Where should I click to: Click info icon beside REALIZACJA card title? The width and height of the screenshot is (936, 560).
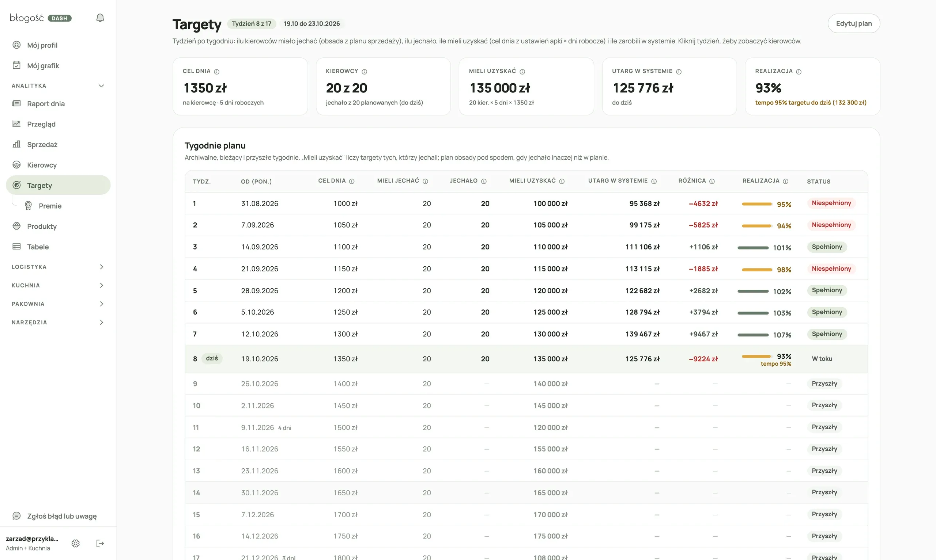point(799,72)
